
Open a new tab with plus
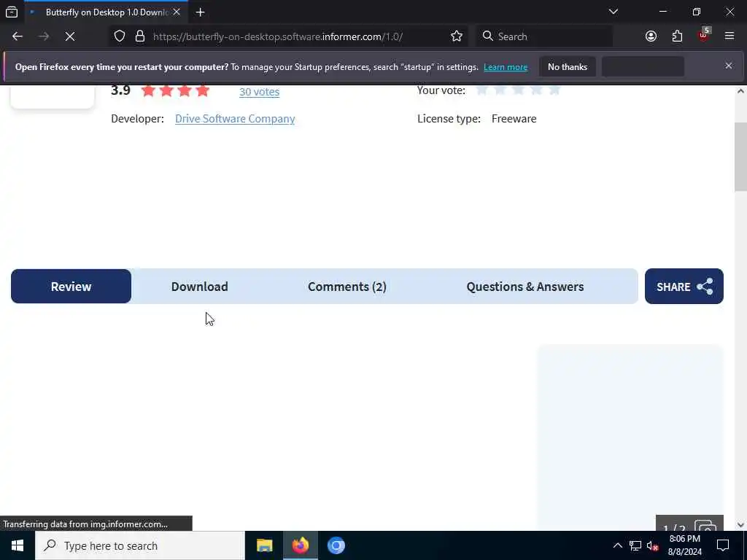[x=200, y=12]
